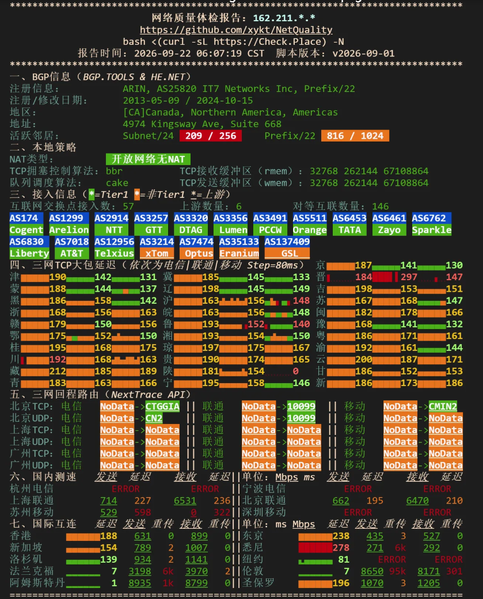
Task: Click script version v2026-09-01
Action: click(363, 53)
